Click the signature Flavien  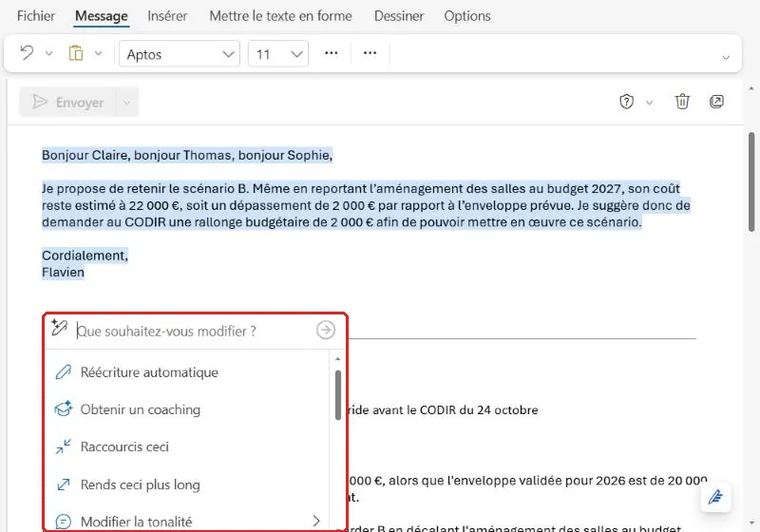[63, 273]
